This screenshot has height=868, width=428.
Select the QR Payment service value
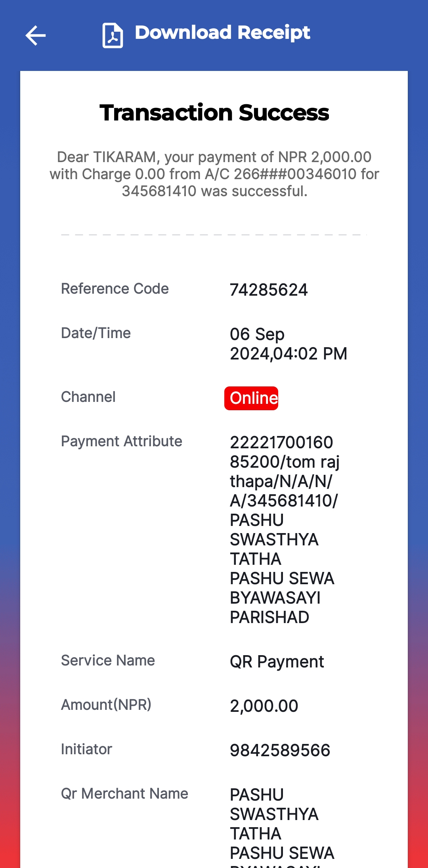coord(277,662)
